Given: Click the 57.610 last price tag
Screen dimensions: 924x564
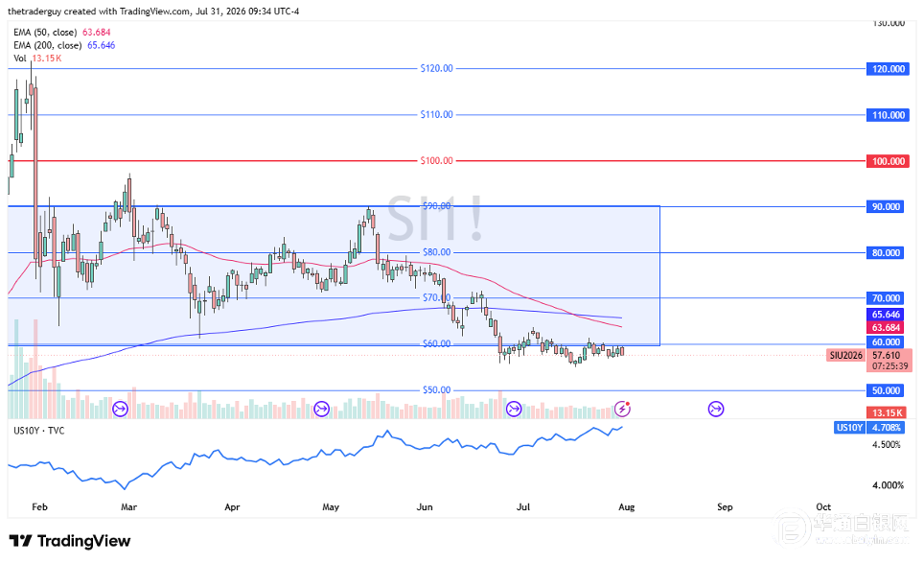Looking at the screenshot, I should click(x=889, y=355).
